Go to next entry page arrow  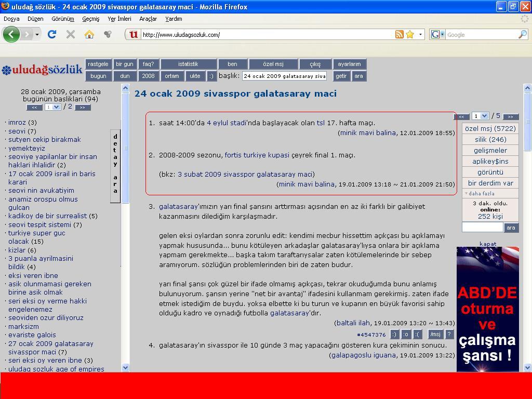coord(511,116)
